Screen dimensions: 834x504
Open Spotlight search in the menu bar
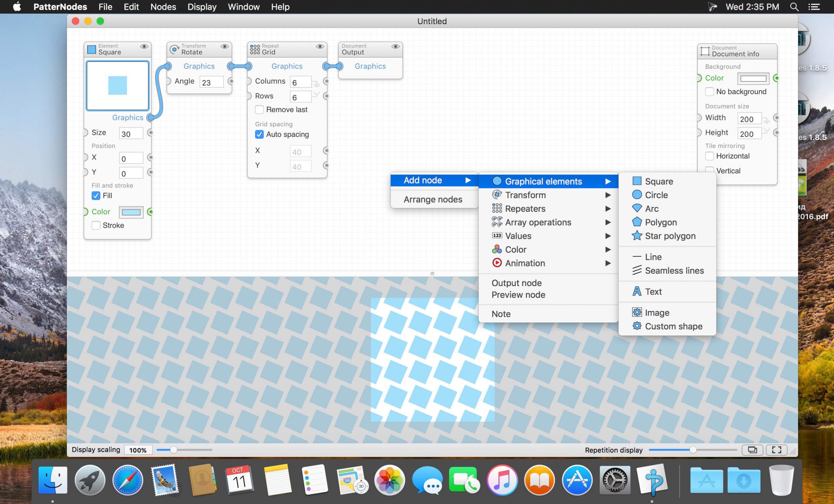pos(794,7)
